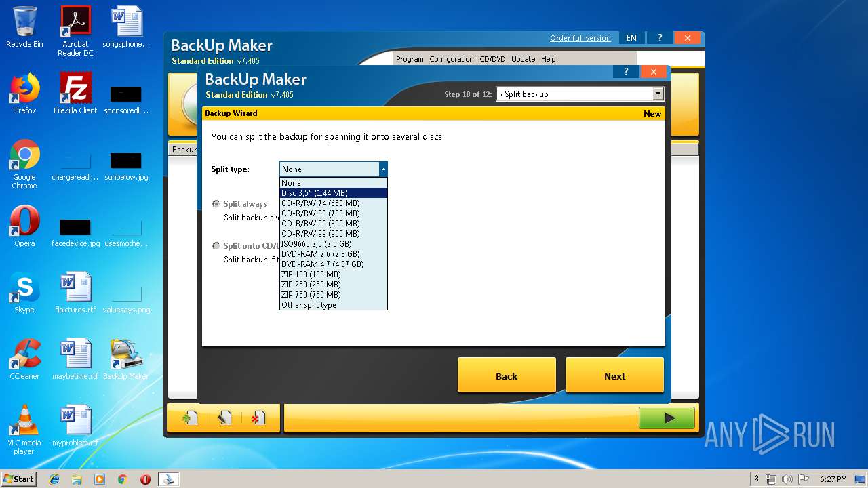Open main window help question mark
868x488 pixels.
(660, 38)
